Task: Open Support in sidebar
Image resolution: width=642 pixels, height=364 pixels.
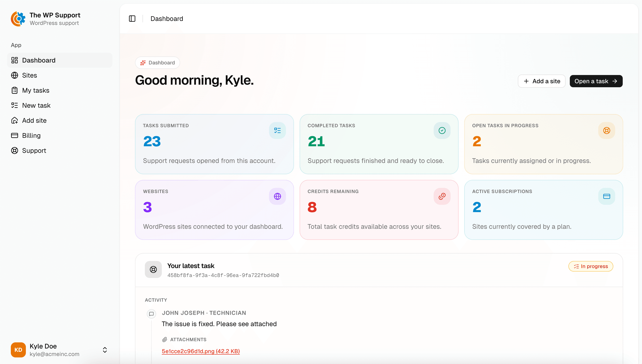Action: (x=60, y=150)
